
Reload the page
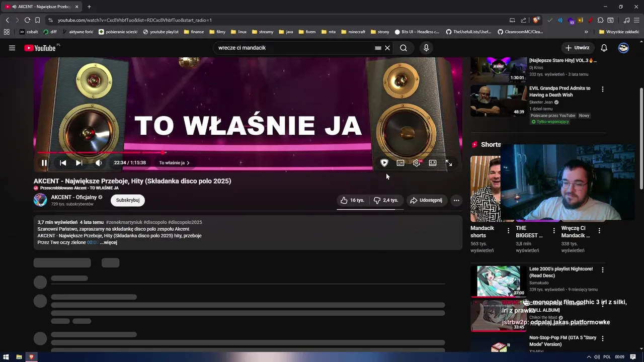tap(27, 20)
